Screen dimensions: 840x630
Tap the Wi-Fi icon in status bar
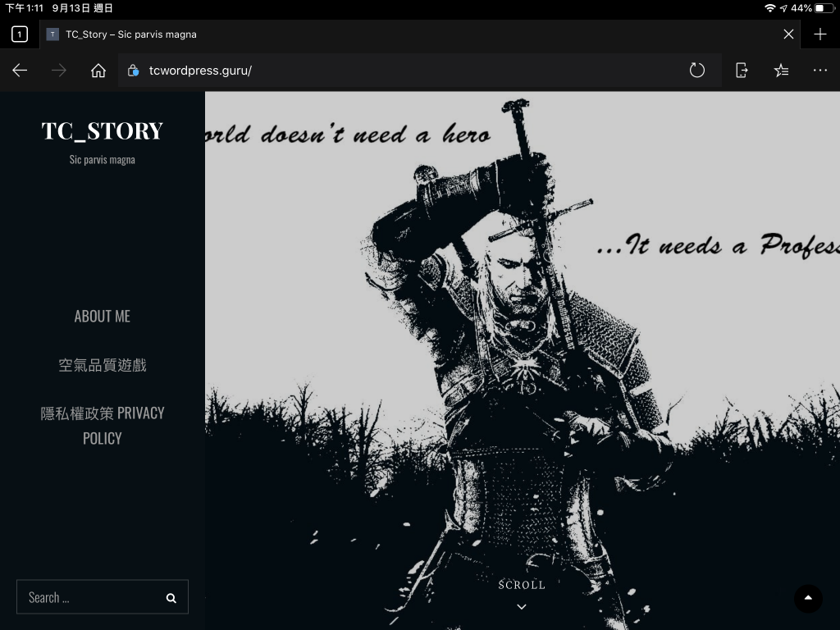tap(769, 8)
